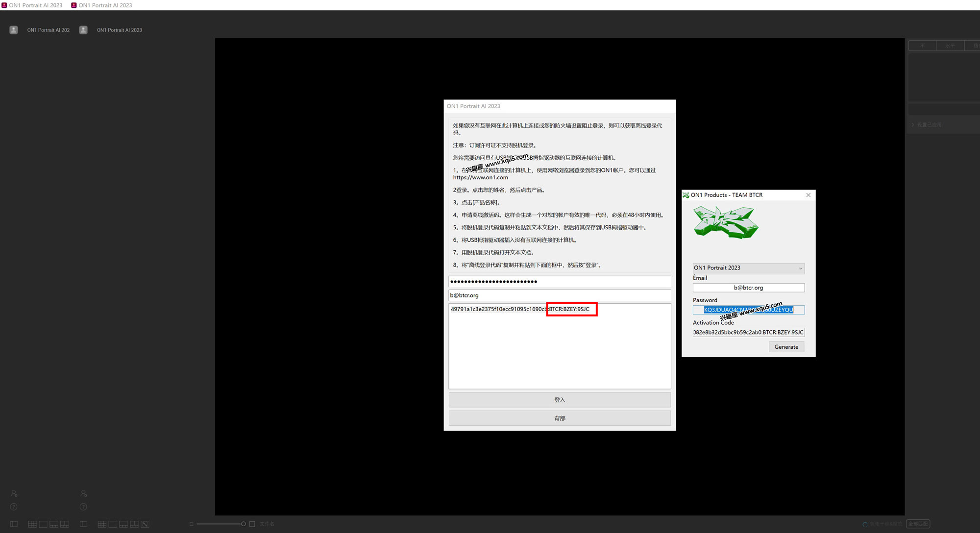Select filmstrip view in right icon group
This screenshot has height=533, width=980.
click(x=123, y=524)
